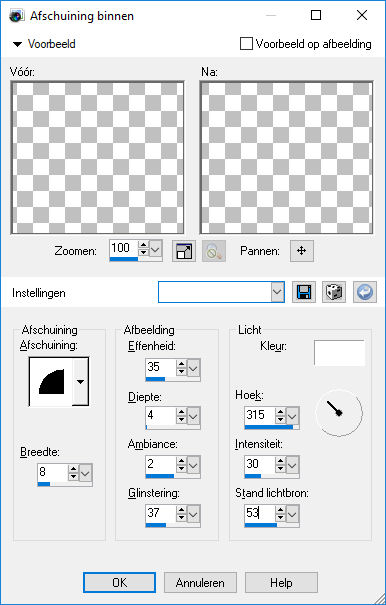Image resolution: width=386 pixels, height=605 pixels.
Task: Click into the Breedte value field
Action: 52,471
